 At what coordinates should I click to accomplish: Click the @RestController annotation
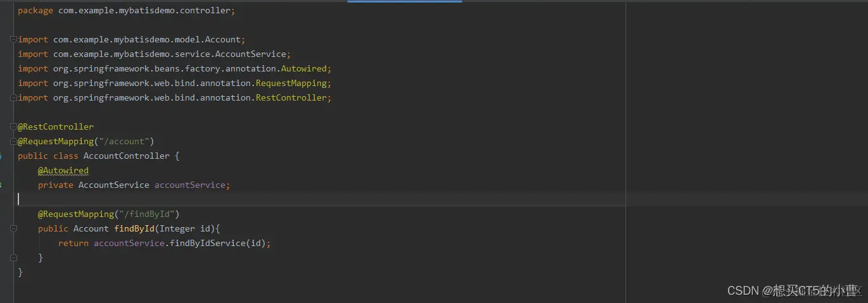point(56,127)
